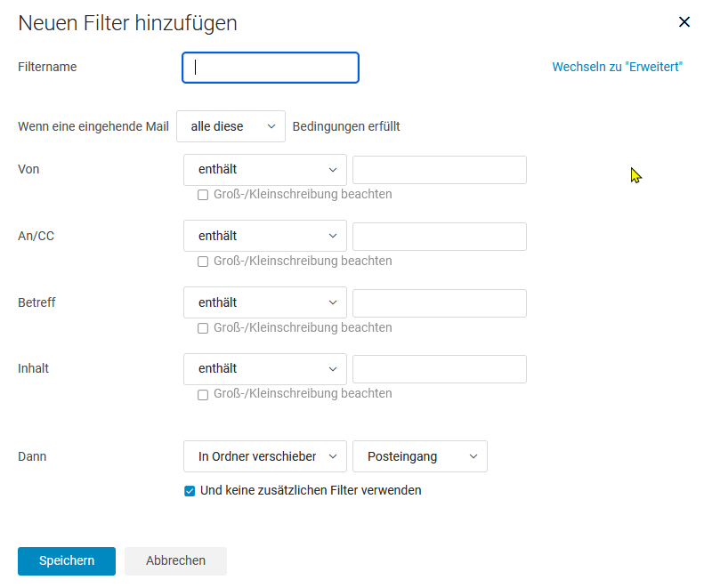
Task: Cancel with the Abbrechen button
Action: (x=175, y=561)
